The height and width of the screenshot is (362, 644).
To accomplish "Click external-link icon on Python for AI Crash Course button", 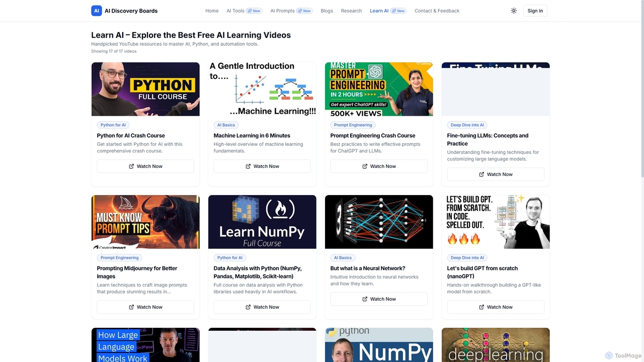I will coord(131,166).
